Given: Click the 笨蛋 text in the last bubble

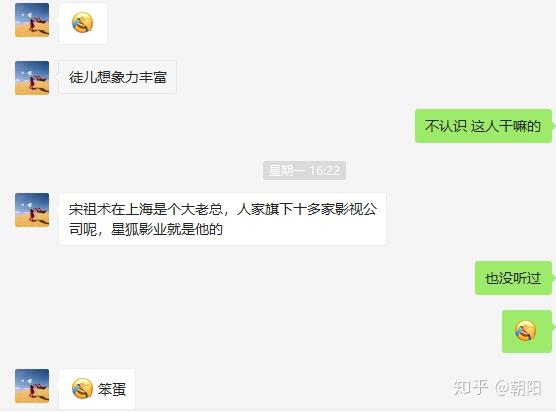Looking at the screenshot, I should pyautogui.click(x=112, y=389).
